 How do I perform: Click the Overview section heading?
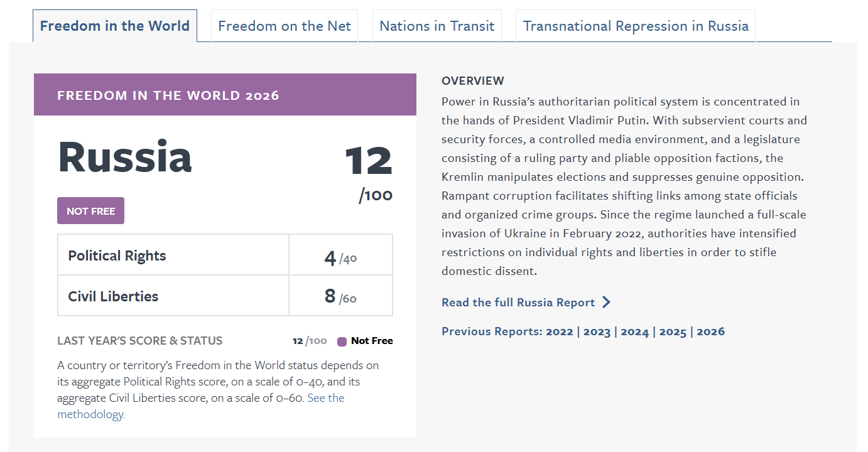tap(473, 81)
